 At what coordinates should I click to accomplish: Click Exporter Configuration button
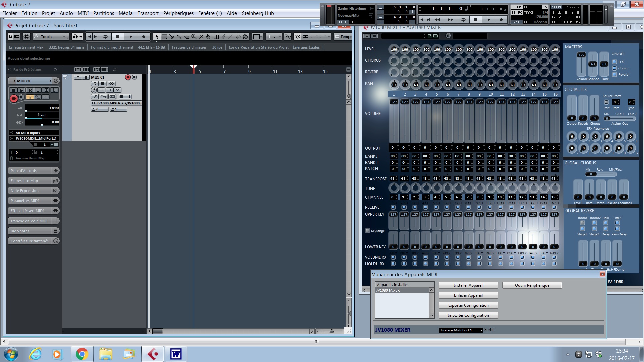[468, 305]
